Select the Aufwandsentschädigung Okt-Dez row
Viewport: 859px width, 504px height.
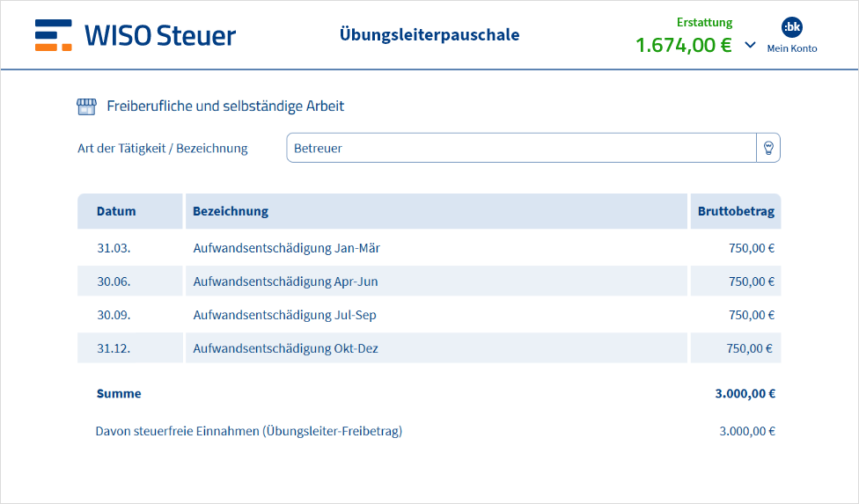pos(285,348)
